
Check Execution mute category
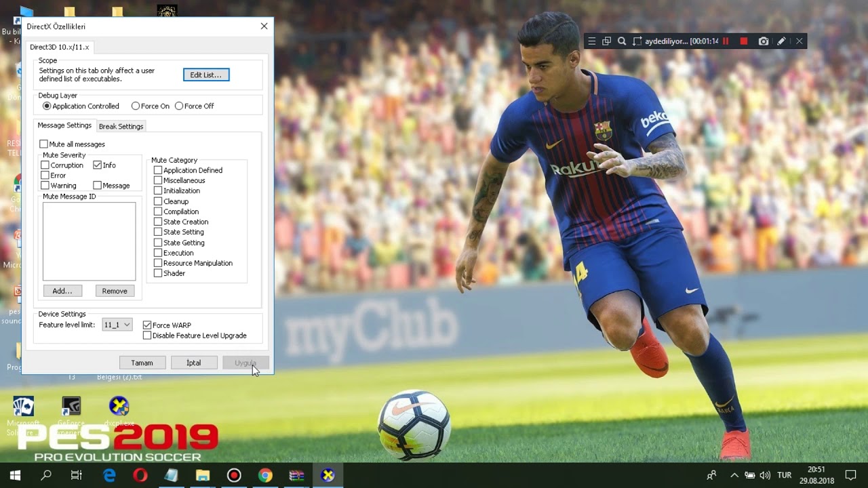[158, 253]
